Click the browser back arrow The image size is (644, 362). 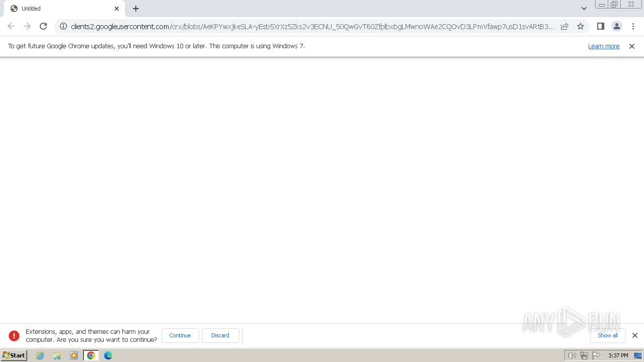[11, 26]
